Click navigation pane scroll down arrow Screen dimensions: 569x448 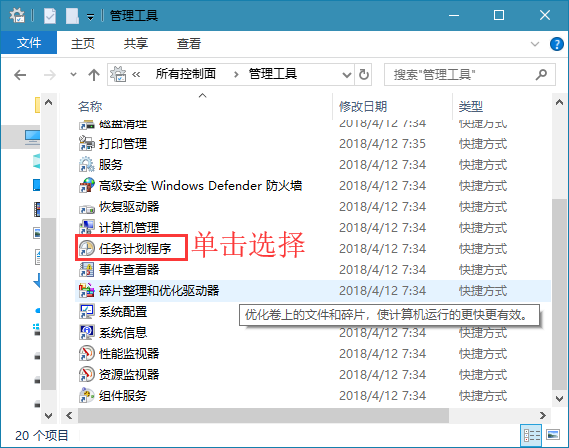tap(48, 415)
